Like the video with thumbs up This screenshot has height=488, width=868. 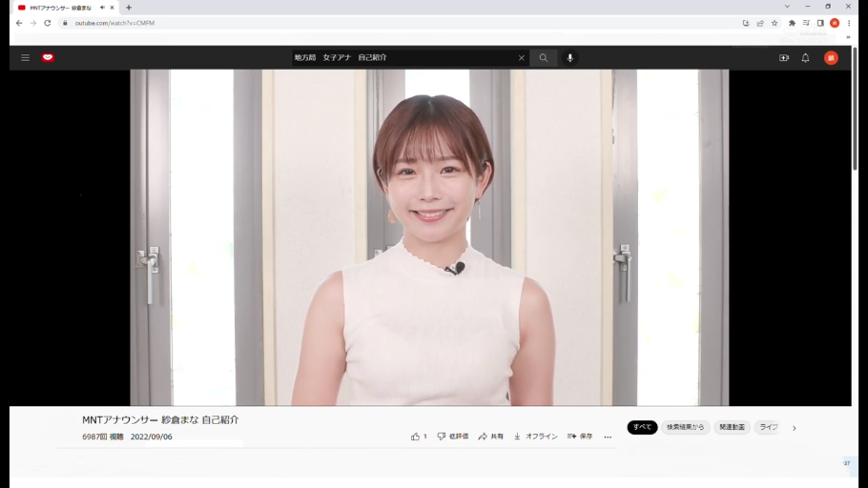pos(416,437)
